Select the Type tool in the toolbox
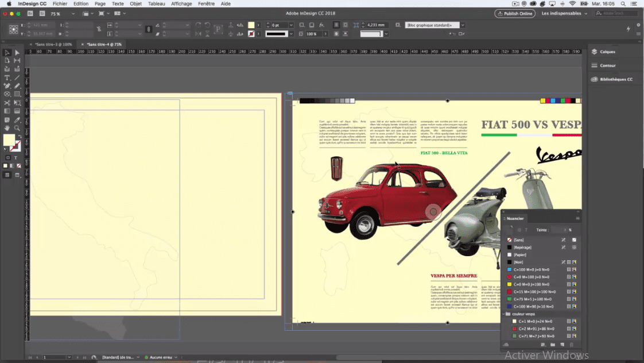Viewport: 644px width, 363px height. (7, 78)
